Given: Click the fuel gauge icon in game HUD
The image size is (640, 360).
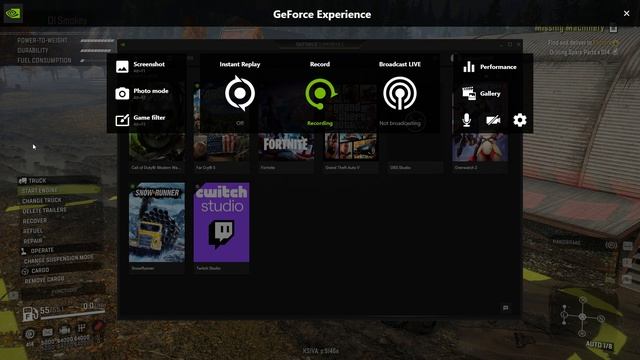Looking at the screenshot, I should pyautogui.click(x=30, y=314).
